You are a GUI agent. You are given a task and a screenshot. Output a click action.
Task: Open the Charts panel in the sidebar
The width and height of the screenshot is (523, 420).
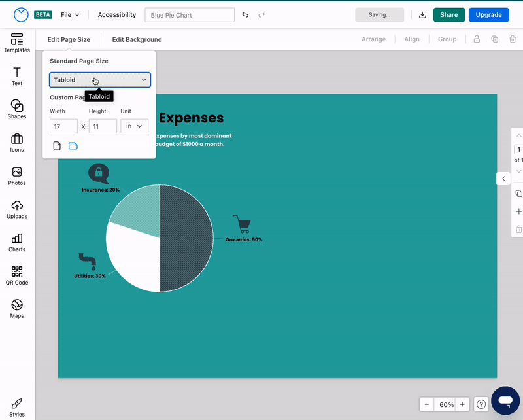click(16, 242)
